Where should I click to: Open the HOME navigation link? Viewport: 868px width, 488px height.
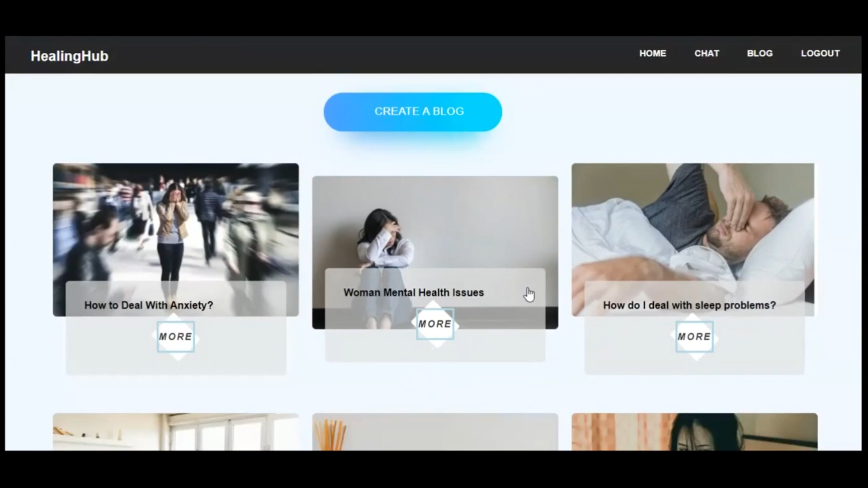652,53
